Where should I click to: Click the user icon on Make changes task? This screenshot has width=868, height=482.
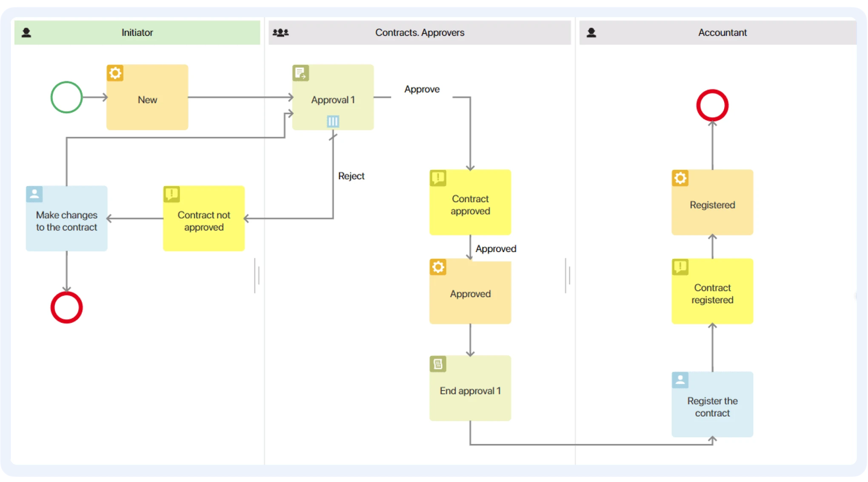[x=34, y=194]
